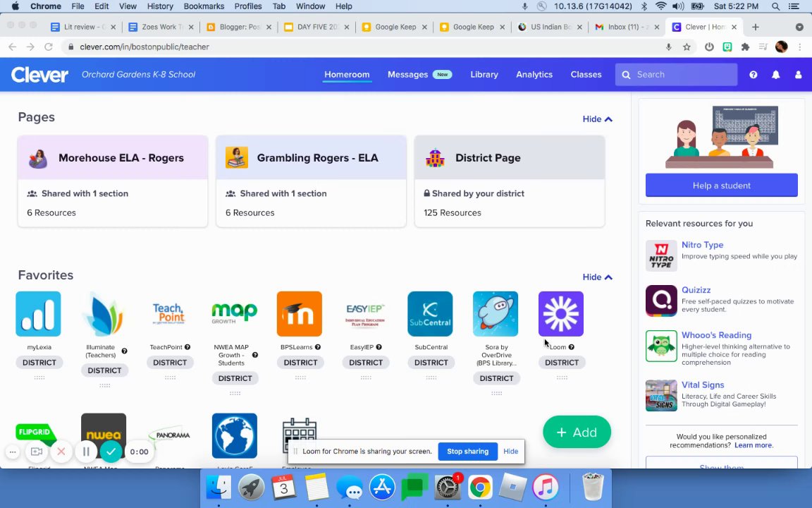This screenshot has height=508, width=812.
Task: Collapse the Pages section with Hide
Action: (x=597, y=119)
